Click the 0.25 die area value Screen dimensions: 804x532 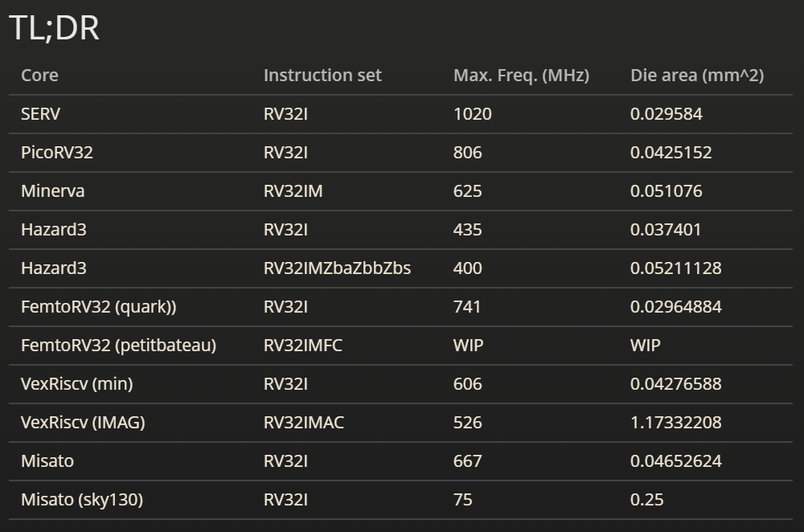pos(646,499)
